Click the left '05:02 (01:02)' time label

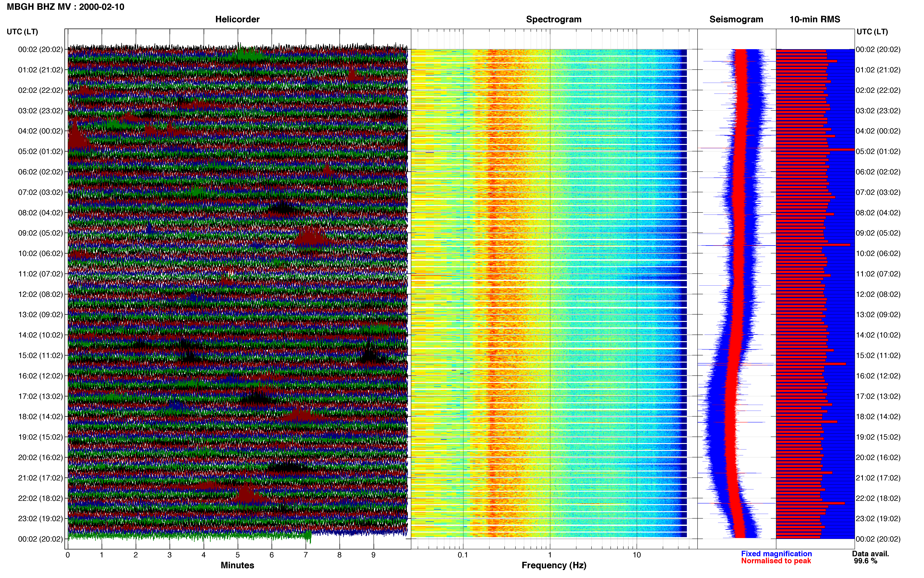click(41, 151)
